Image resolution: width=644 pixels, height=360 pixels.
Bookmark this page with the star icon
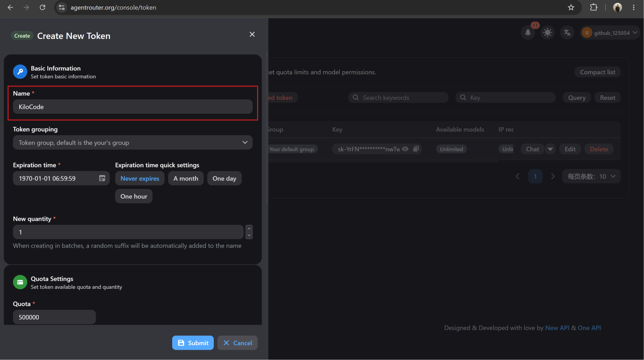click(571, 7)
